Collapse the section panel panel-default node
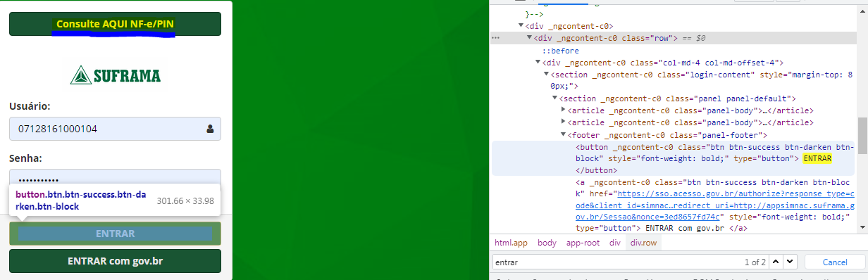868x280 pixels. (x=554, y=98)
